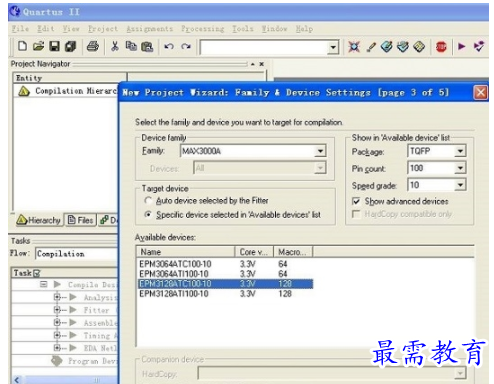Click the Project Navigator pin arrow icon
The height and width of the screenshot is (384, 494).
tap(253, 64)
